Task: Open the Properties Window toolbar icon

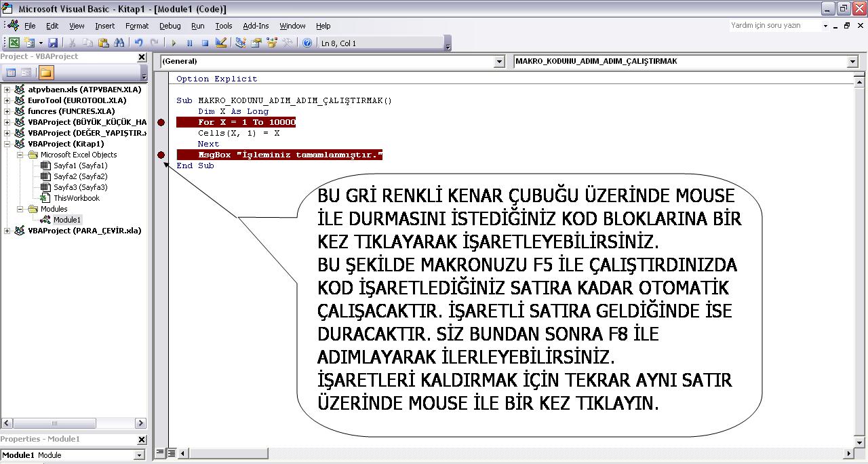Action: point(256,43)
